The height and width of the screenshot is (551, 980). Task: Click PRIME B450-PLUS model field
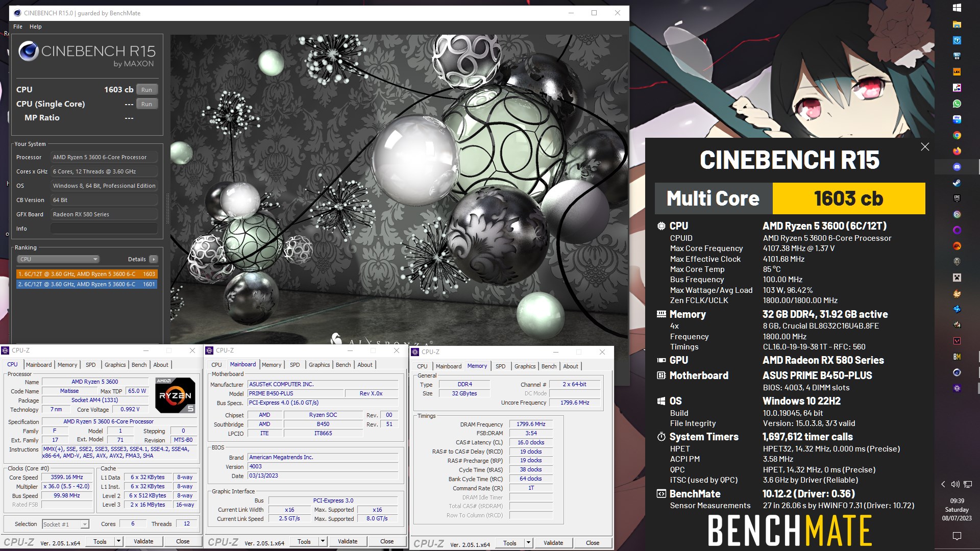click(x=296, y=393)
